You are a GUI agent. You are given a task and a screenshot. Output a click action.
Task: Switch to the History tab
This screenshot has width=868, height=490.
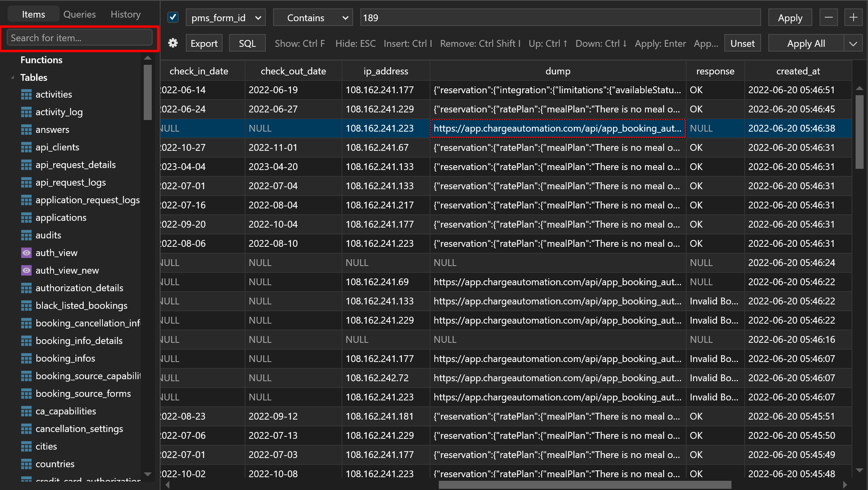coord(125,14)
